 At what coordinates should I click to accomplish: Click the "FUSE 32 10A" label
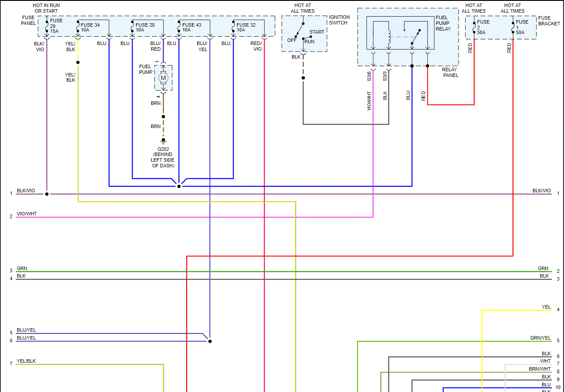[246, 28]
